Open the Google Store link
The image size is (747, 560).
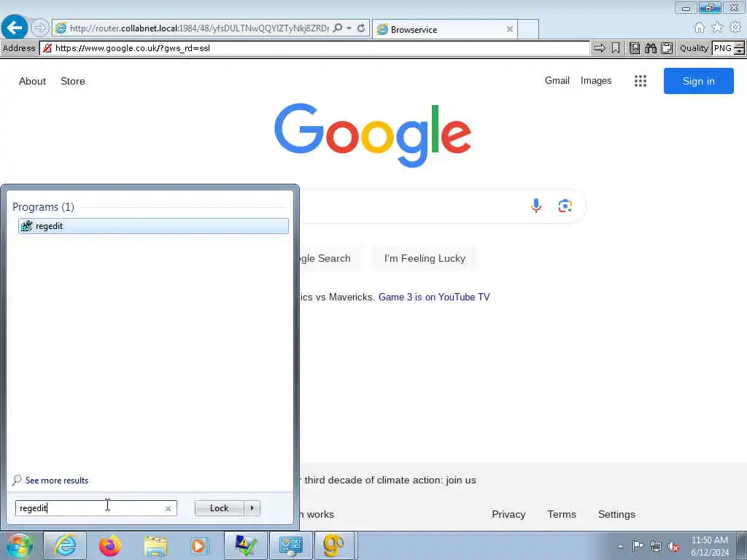coord(73,81)
